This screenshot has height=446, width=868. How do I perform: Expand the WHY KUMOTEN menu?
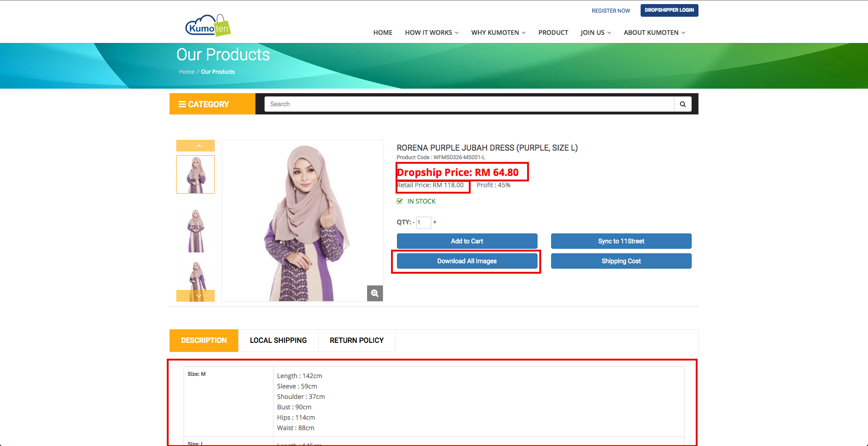pos(498,33)
